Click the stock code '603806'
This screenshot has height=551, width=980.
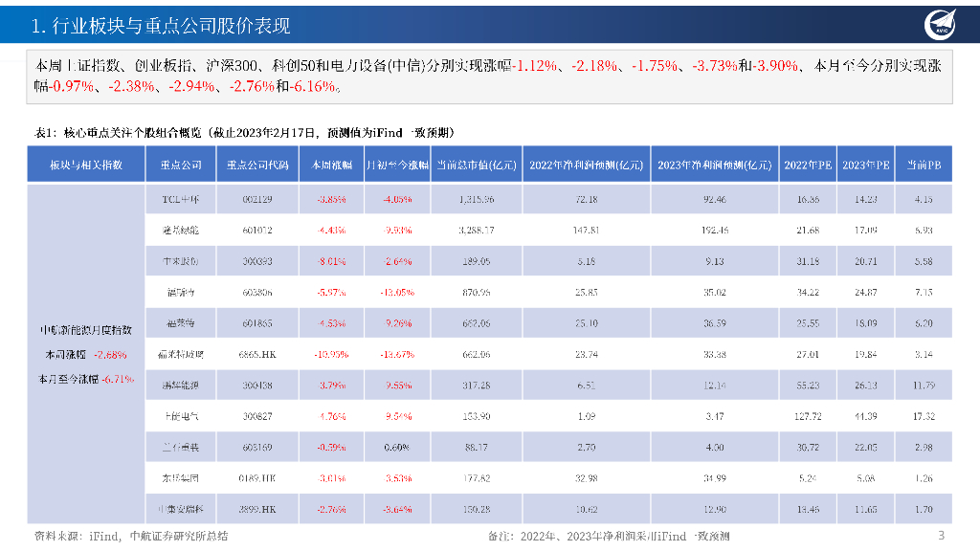pos(257,293)
